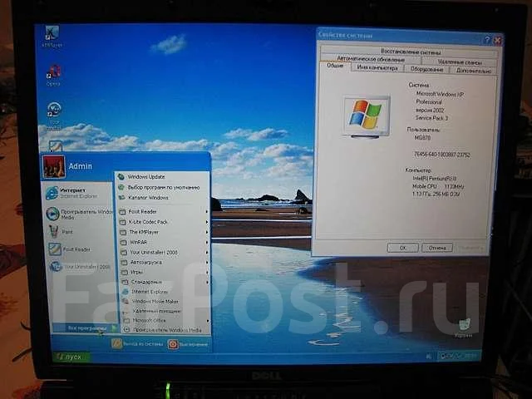Viewport: 532px width, 399px height.
Task: Open the Your Uninstaller desktop icon
Action: click(54, 116)
